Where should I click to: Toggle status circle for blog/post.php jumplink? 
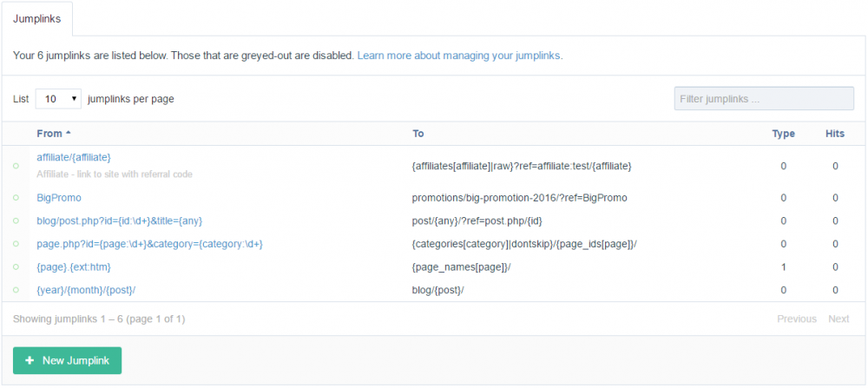(x=16, y=221)
